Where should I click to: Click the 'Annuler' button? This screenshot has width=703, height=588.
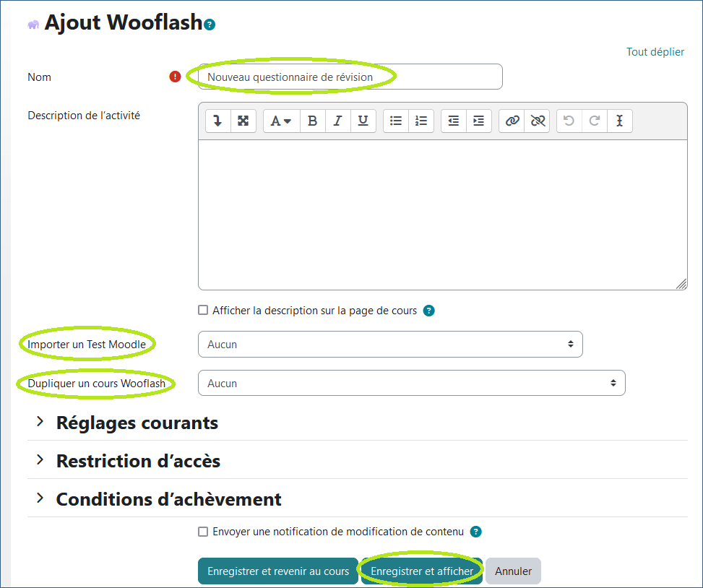[x=513, y=571]
